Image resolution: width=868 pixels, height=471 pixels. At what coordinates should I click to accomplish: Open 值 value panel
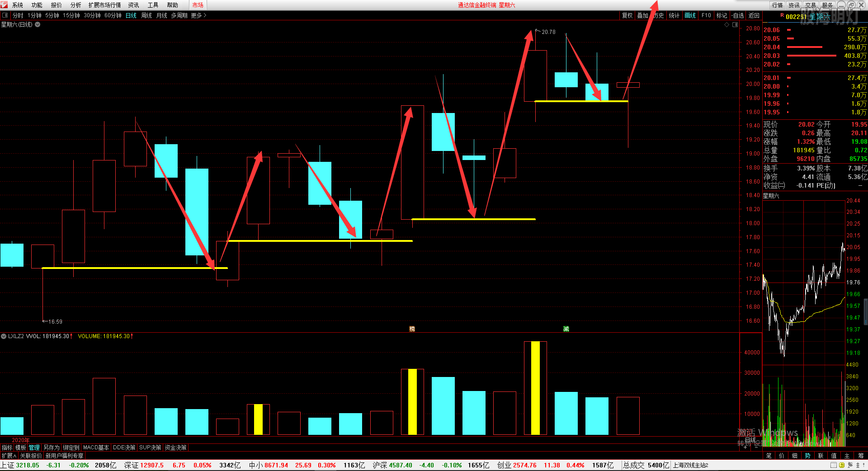pos(834,456)
